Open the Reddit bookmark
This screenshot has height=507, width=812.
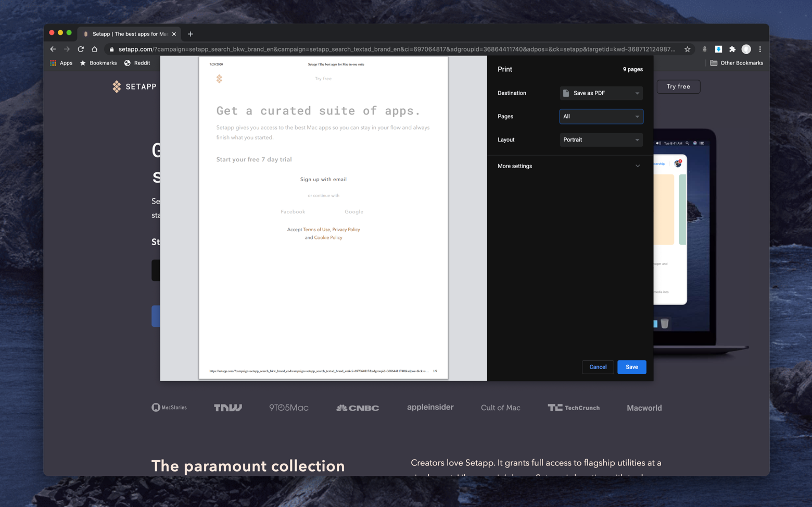point(137,63)
